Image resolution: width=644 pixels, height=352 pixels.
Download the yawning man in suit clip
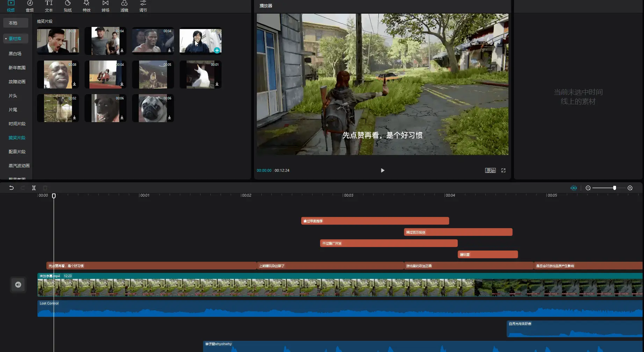click(74, 50)
